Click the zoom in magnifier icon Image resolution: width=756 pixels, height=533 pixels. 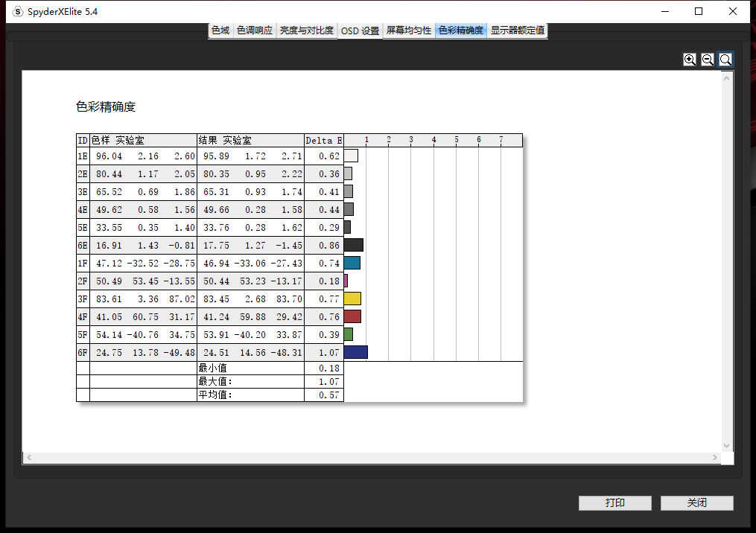690,60
